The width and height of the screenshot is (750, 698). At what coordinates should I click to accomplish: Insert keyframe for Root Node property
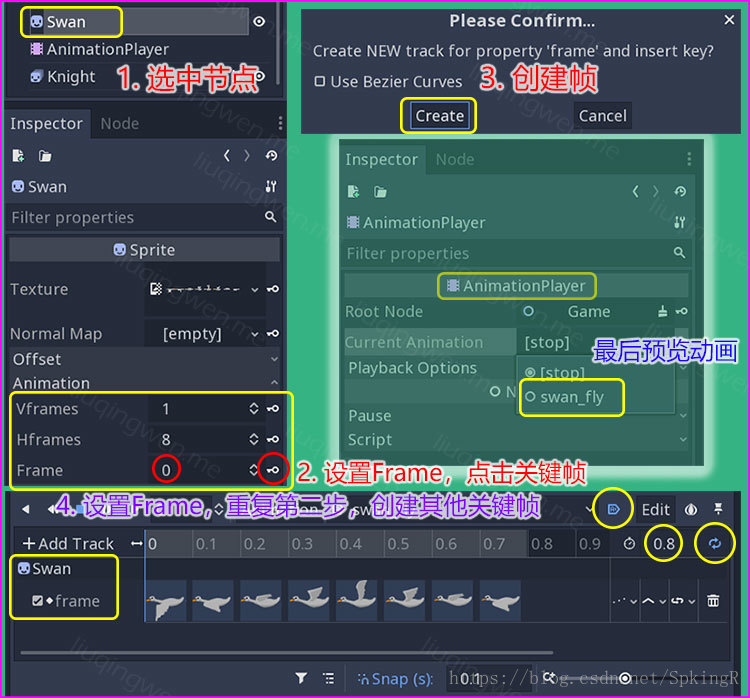(x=682, y=311)
